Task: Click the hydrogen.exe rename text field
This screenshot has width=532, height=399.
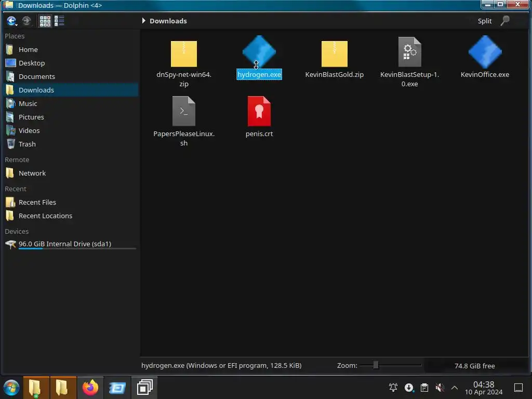Action: (x=259, y=75)
